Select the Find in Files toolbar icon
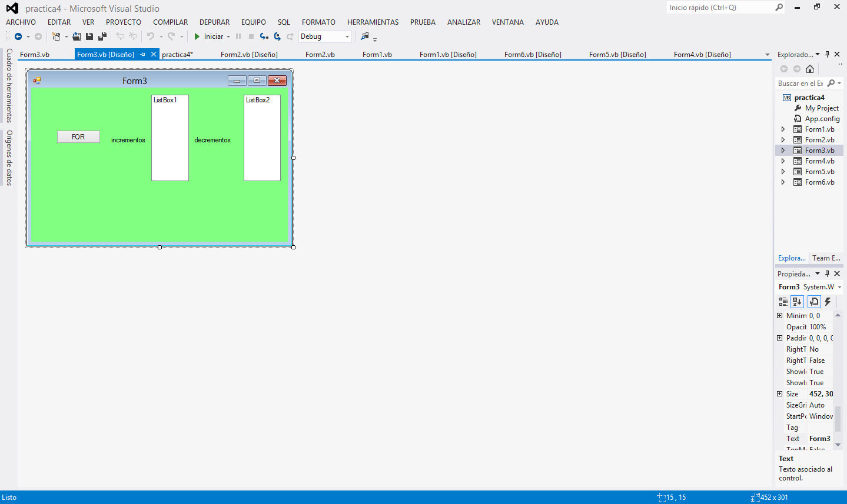 pos(365,36)
